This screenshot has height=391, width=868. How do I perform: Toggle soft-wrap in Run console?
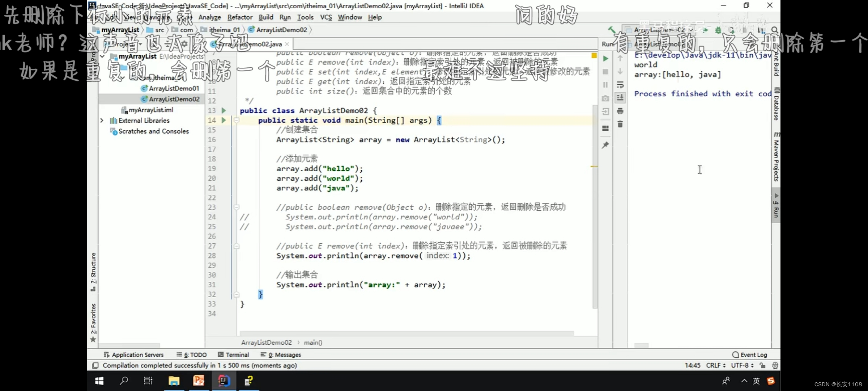[x=620, y=85]
